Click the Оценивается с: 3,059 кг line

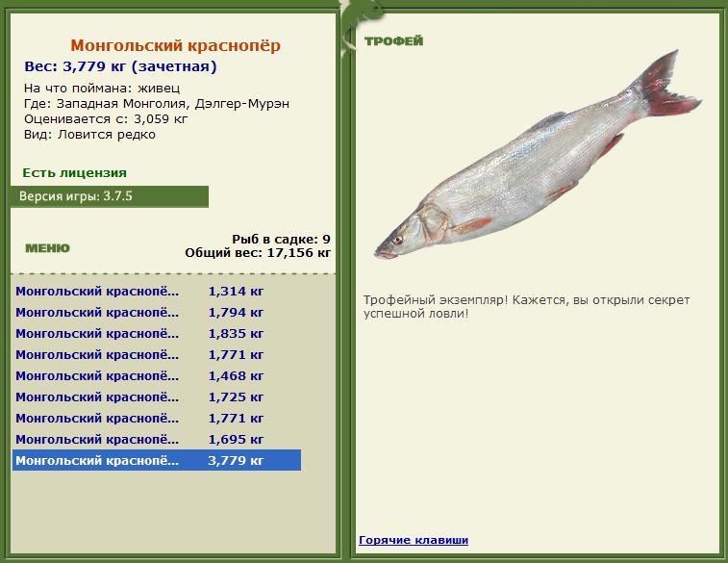[x=106, y=119]
